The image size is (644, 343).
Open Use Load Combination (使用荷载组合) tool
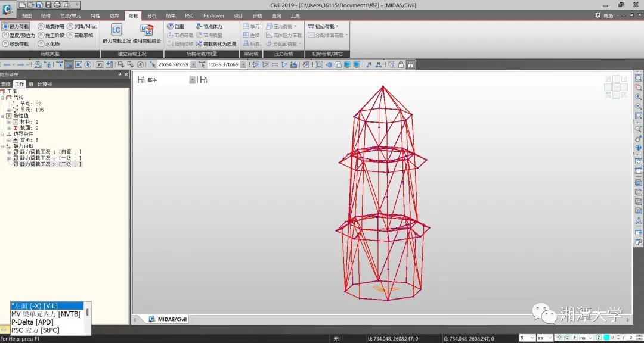pyautogui.click(x=146, y=30)
